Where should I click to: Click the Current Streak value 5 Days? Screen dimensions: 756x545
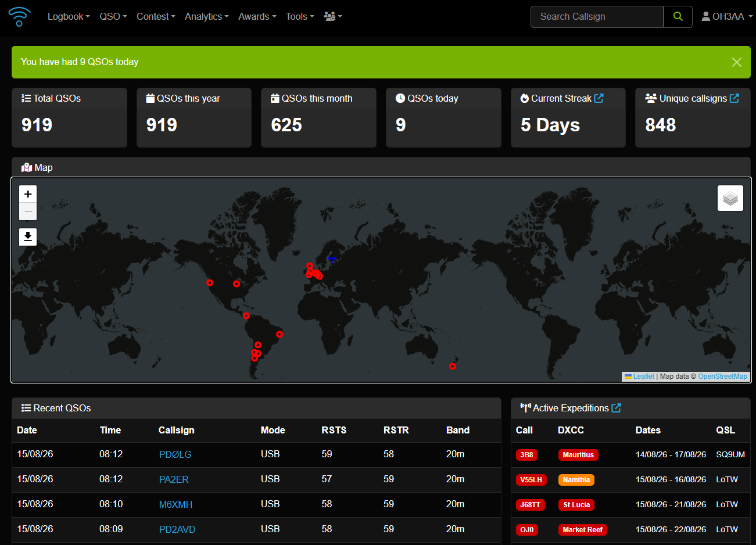pyautogui.click(x=550, y=125)
